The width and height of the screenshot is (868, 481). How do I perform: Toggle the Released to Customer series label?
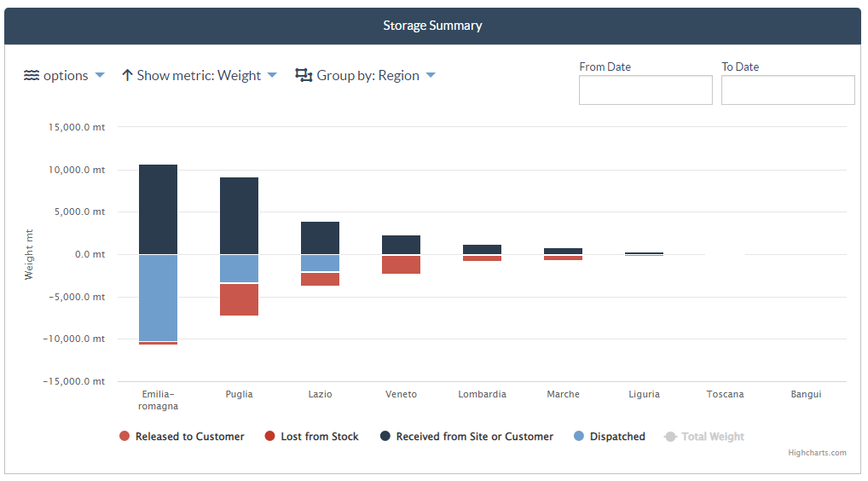point(190,437)
